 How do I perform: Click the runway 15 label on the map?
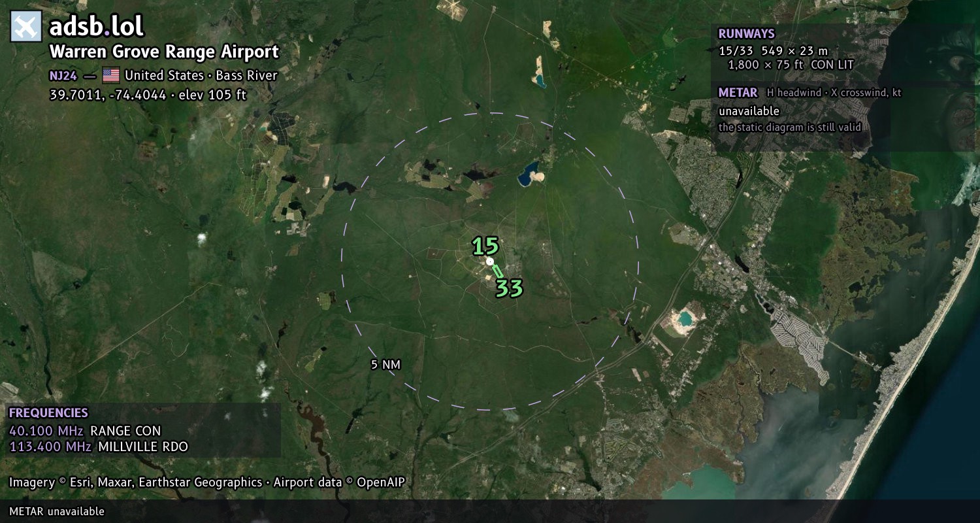click(485, 246)
